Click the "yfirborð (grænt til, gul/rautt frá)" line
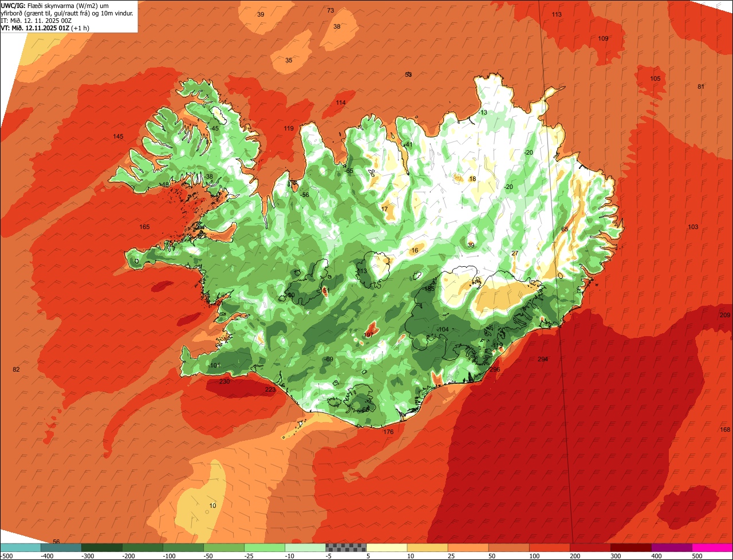This screenshot has width=733, height=560. pyautogui.click(x=48, y=13)
